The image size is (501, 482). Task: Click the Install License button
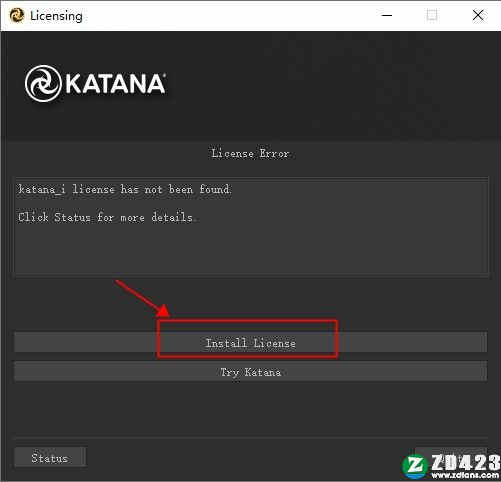click(250, 342)
